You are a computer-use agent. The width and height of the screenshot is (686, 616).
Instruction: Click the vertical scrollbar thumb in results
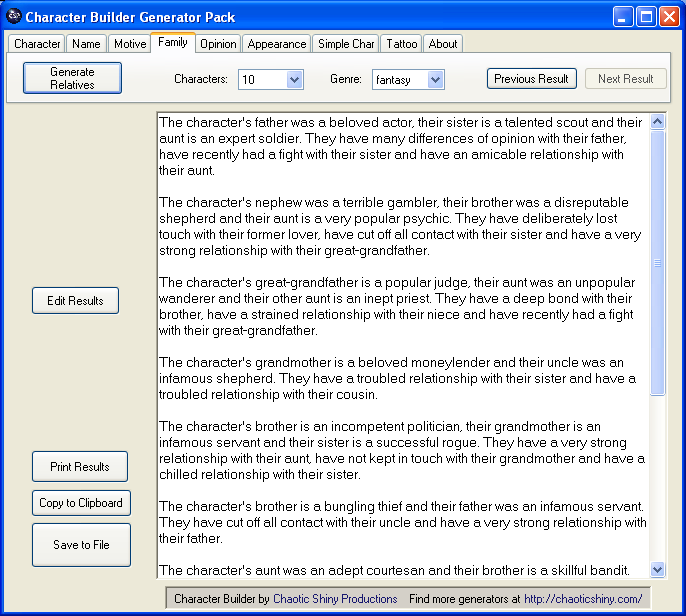click(658, 262)
